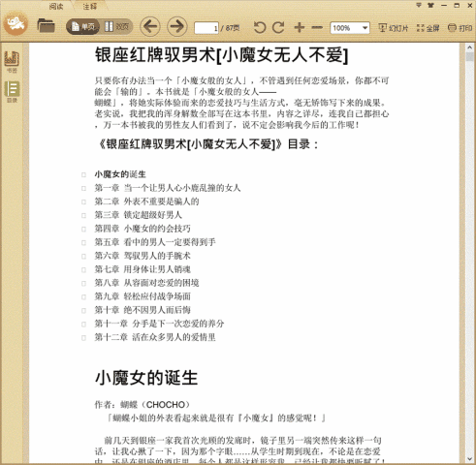The height and width of the screenshot is (465, 476).
Task: Zoom out with the minus icon
Action: (x=317, y=27)
